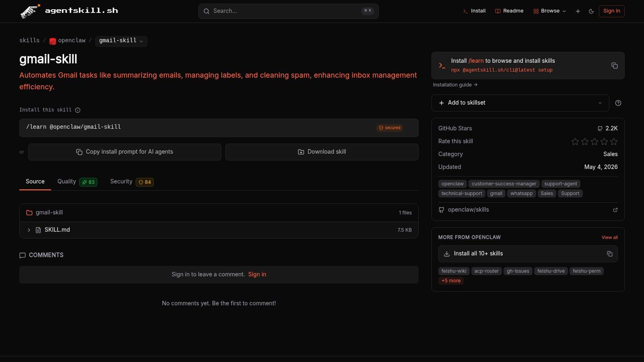Click the search magnifier icon
644x362 pixels.
tap(206, 11)
